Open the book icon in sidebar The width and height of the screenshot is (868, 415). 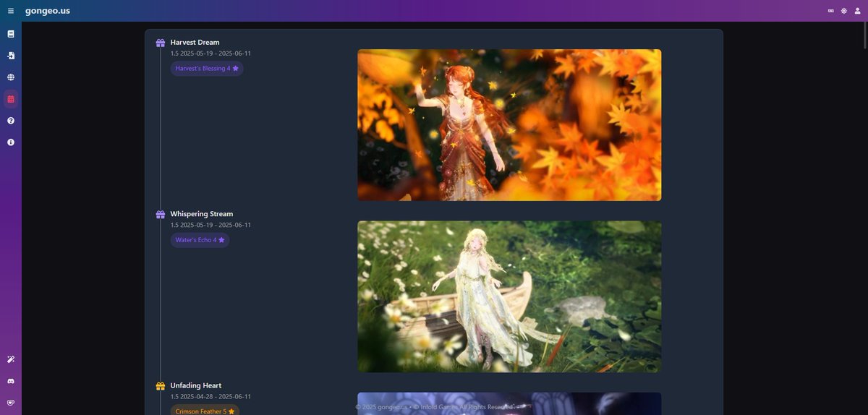coord(11,34)
